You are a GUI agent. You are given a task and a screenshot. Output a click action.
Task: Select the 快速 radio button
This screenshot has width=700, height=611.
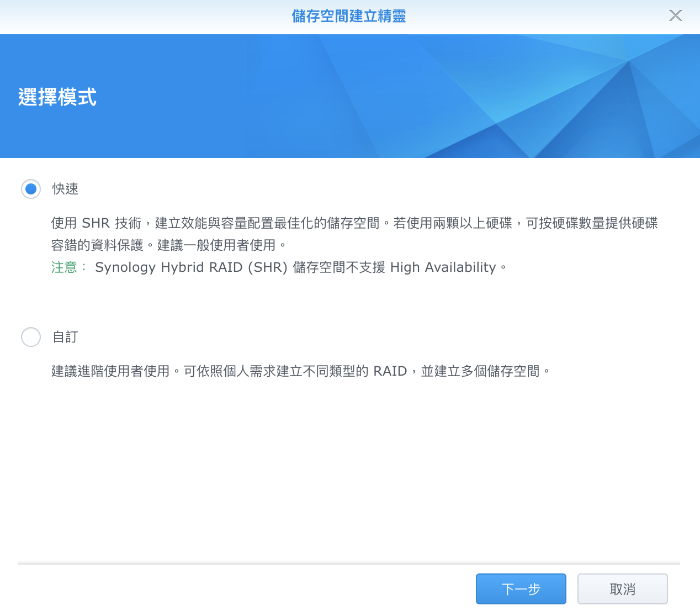(x=31, y=189)
